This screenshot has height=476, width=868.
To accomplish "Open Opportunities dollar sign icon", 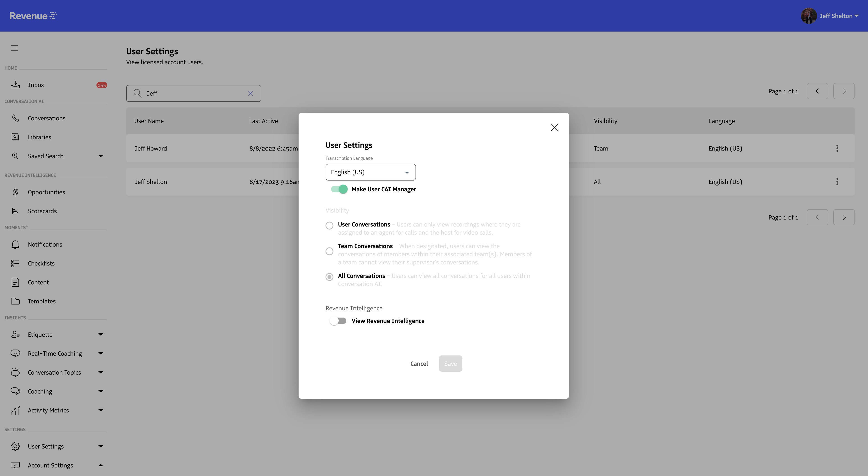I will (x=15, y=192).
